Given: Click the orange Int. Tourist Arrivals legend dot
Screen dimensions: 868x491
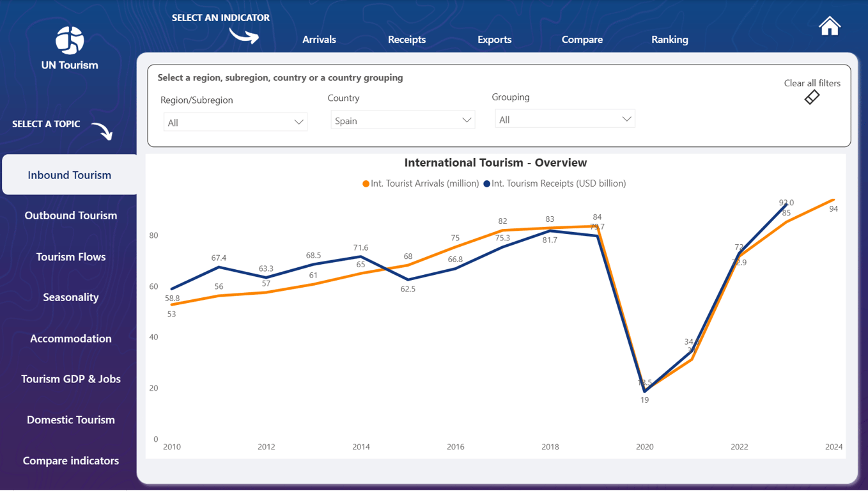Looking at the screenshot, I should click(x=366, y=183).
